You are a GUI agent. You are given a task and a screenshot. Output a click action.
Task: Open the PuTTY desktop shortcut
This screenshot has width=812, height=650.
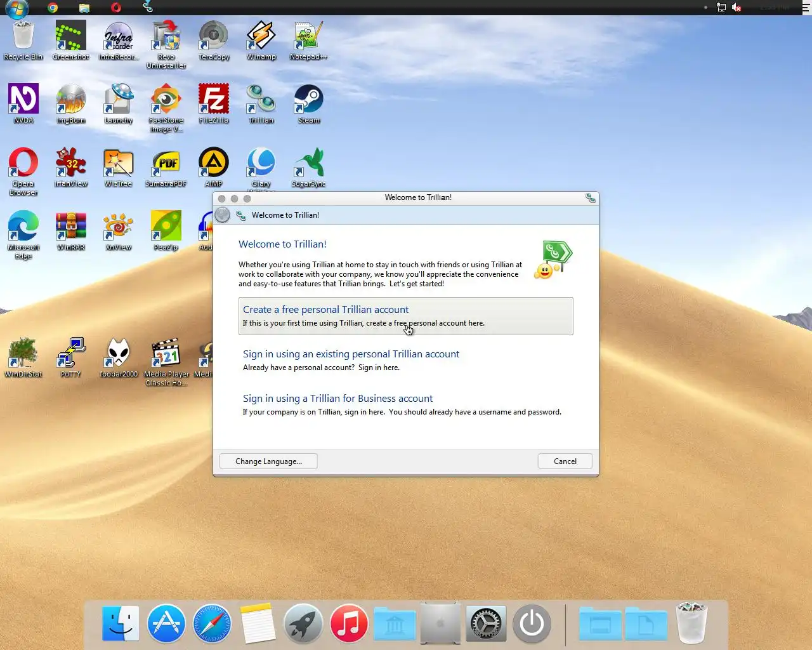pos(71,357)
